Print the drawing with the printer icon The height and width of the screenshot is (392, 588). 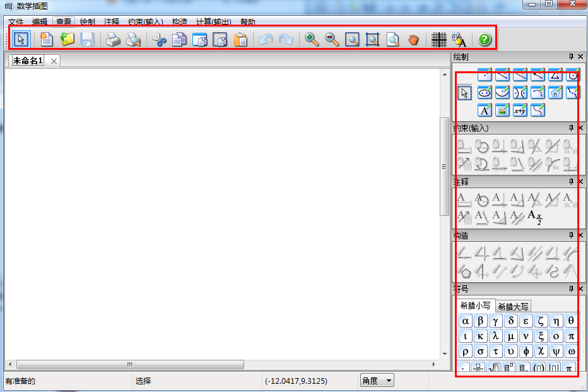click(x=113, y=39)
